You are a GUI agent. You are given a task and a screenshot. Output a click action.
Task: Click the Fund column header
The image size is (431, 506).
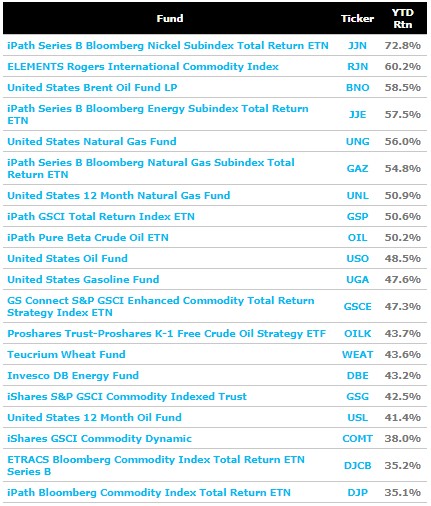tap(170, 18)
